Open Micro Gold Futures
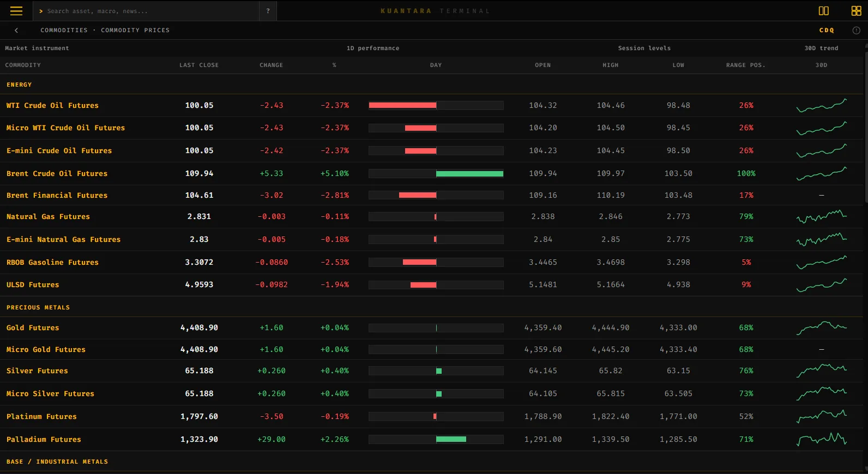The width and height of the screenshot is (868, 474). (x=46, y=350)
